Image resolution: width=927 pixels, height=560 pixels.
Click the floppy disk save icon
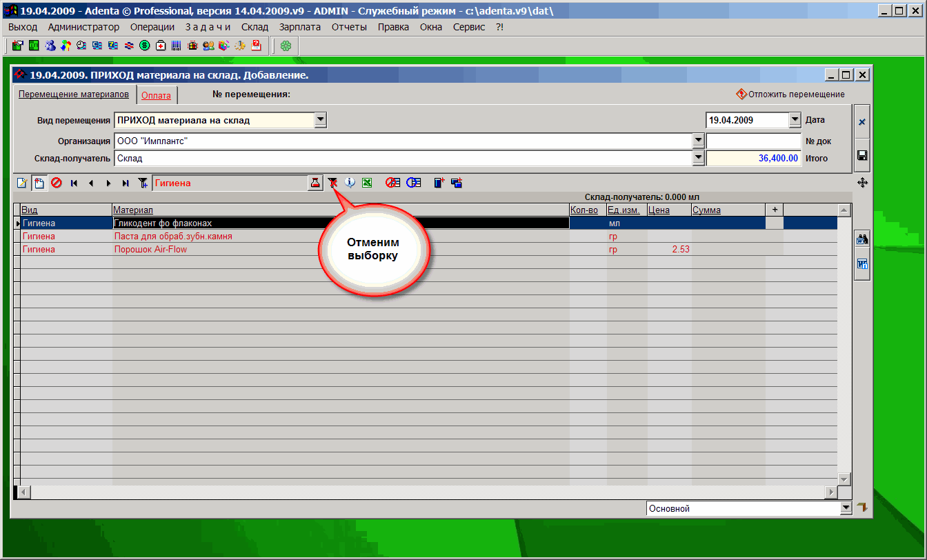(x=861, y=156)
